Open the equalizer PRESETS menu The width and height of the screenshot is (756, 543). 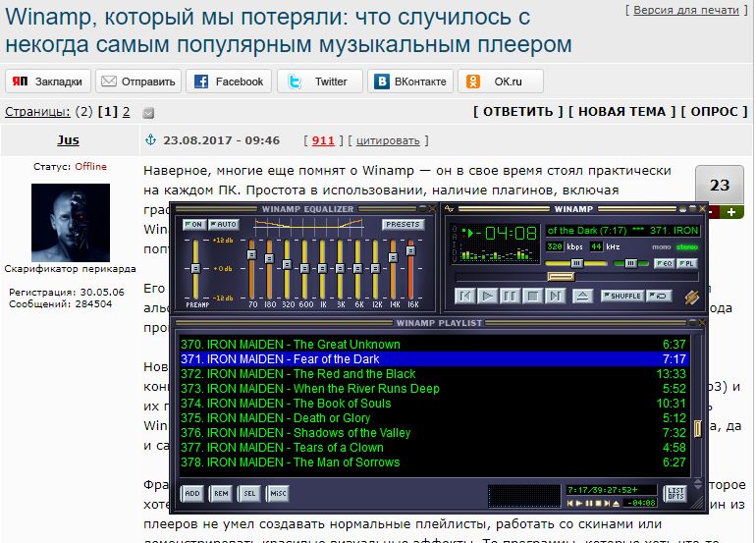pyautogui.click(x=404, y=224)
